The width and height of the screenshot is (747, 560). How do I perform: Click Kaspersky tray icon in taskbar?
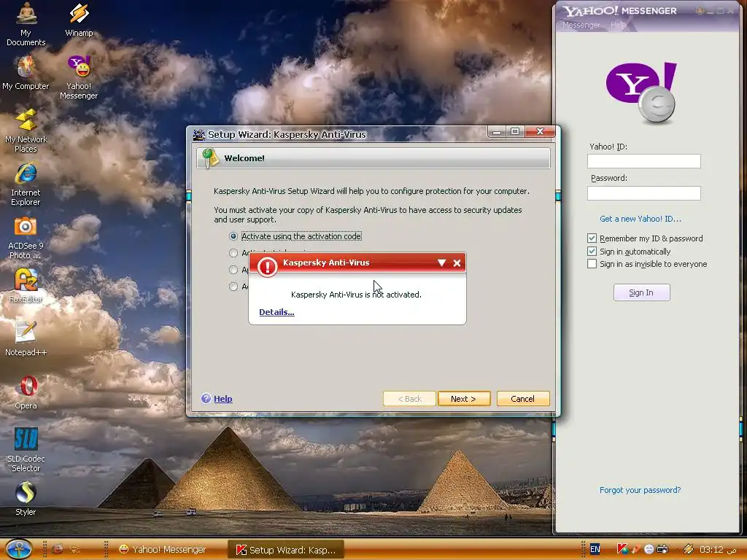point(622,549)
